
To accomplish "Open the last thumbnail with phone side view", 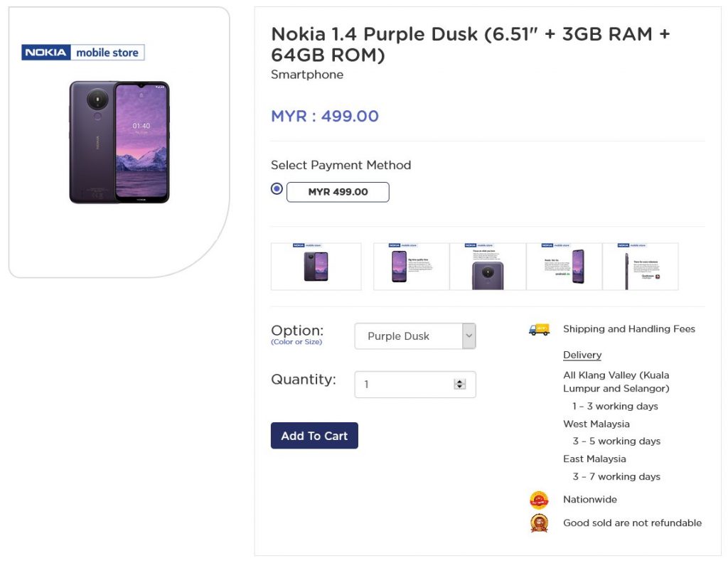I will point(641,267).
